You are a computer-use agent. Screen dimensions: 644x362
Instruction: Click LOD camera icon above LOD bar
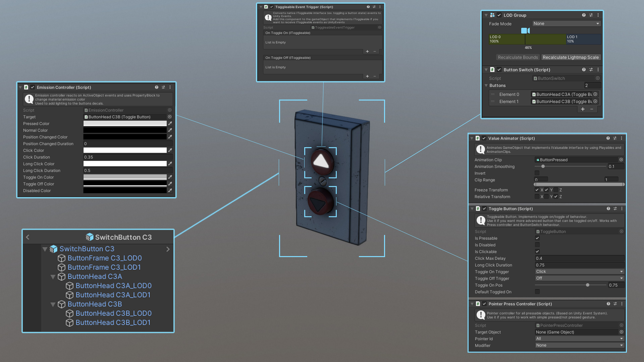click(525, 31)
